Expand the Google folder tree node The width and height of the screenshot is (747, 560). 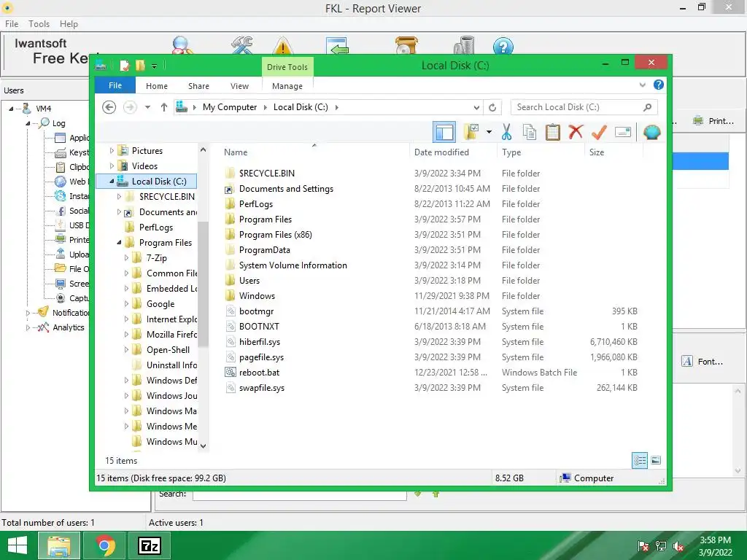pyautogui.click(x=126, y=304)
